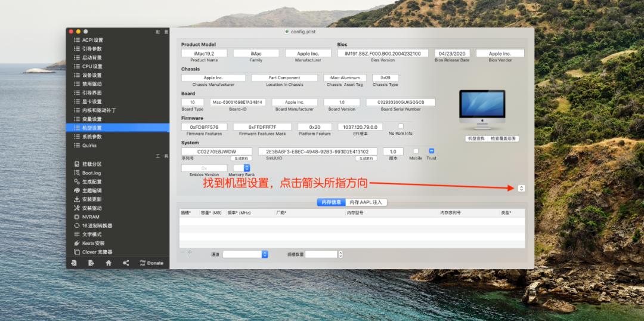Click the Board-ID field
Viewport: 644px width, 321px height.
[238, 103]
